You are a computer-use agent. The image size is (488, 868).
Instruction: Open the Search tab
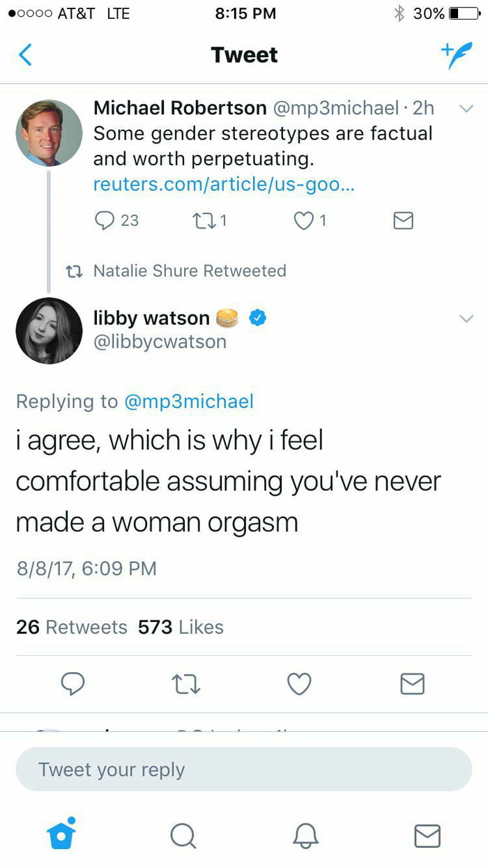coord(183,835)
